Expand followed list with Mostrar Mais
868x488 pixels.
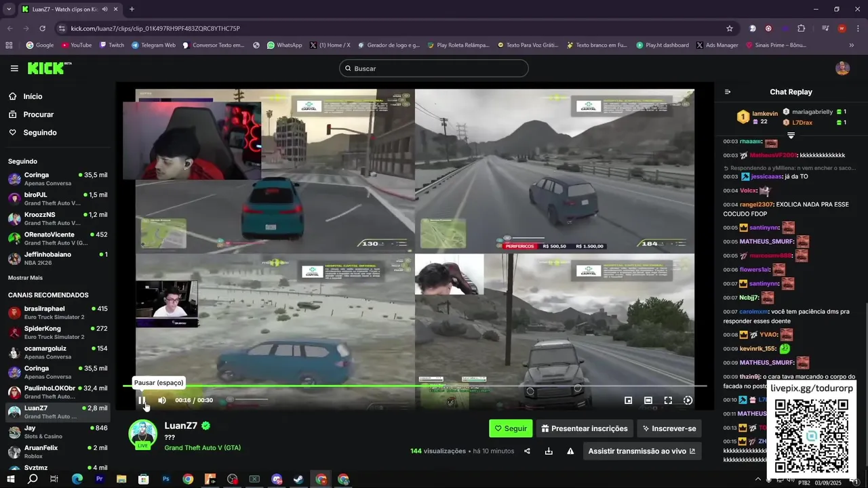point(25,278)
